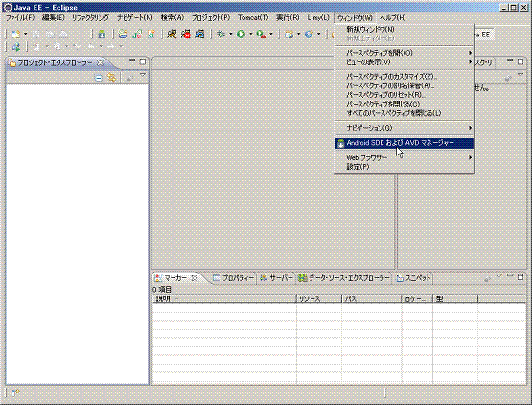
Task: Sort by the 型 column header
Action: pyautogui.click(x=455, y=299)
